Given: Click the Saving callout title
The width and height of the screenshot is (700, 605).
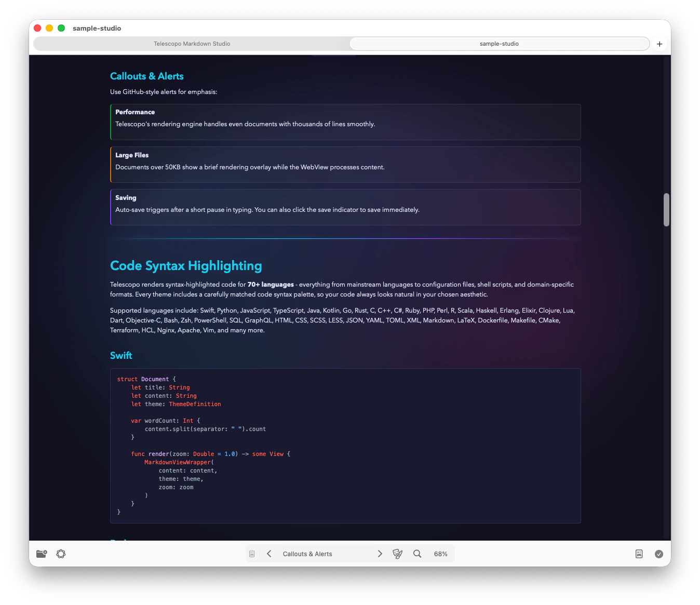Looking at the screenshot, I should point(126,198).
